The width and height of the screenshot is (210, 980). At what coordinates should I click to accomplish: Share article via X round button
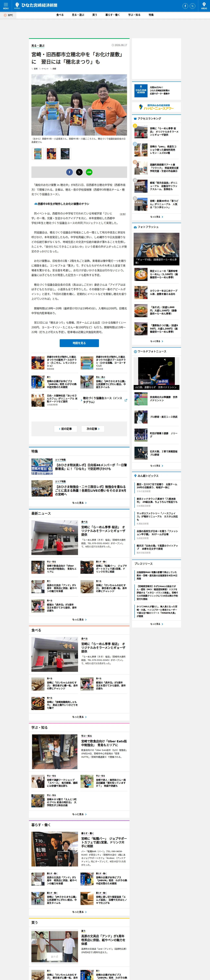point(79,172)
